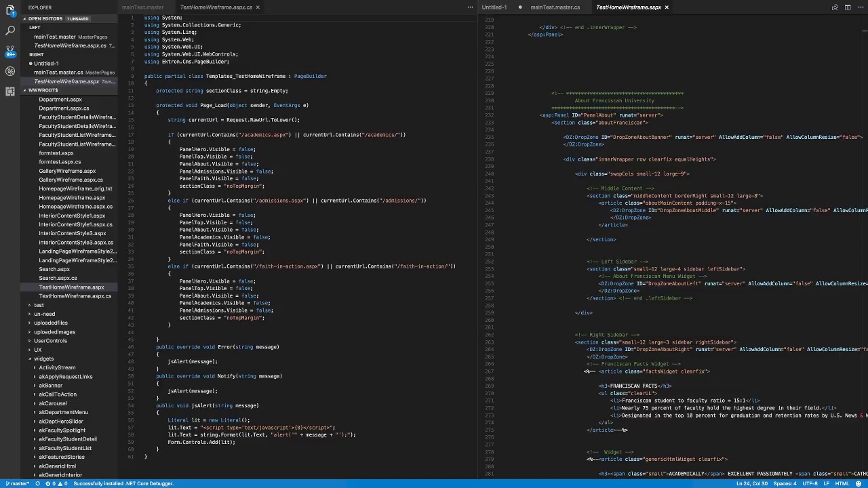Close the TestHomeWireframe.aspx tab in right editor
This screenshot has height=488, width=868.
[667, 7]
